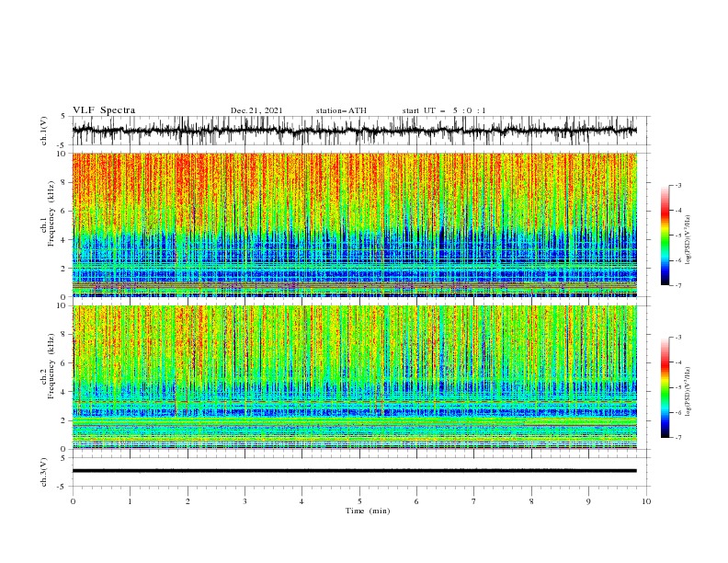Click the "-3" label on the ch.1 colorbar
The height and width of the screenshot is (563, 728).
pyautogui.click(x=678, y=185)
